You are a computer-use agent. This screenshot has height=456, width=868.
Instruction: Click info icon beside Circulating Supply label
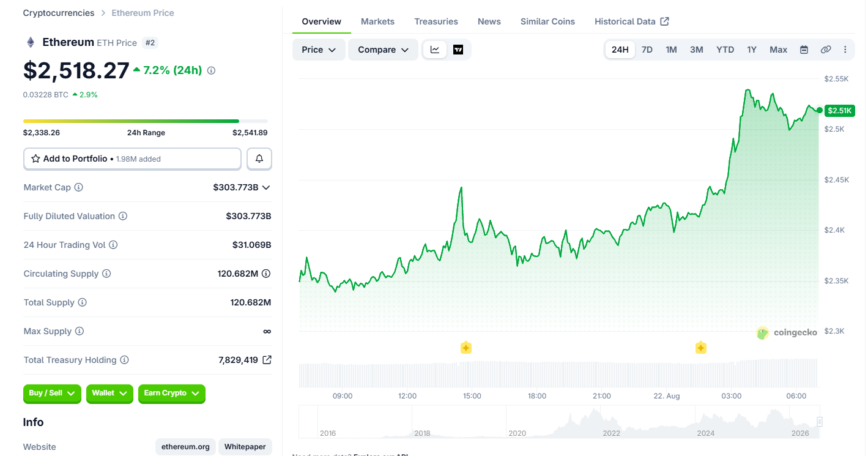(x=106, y=274)
